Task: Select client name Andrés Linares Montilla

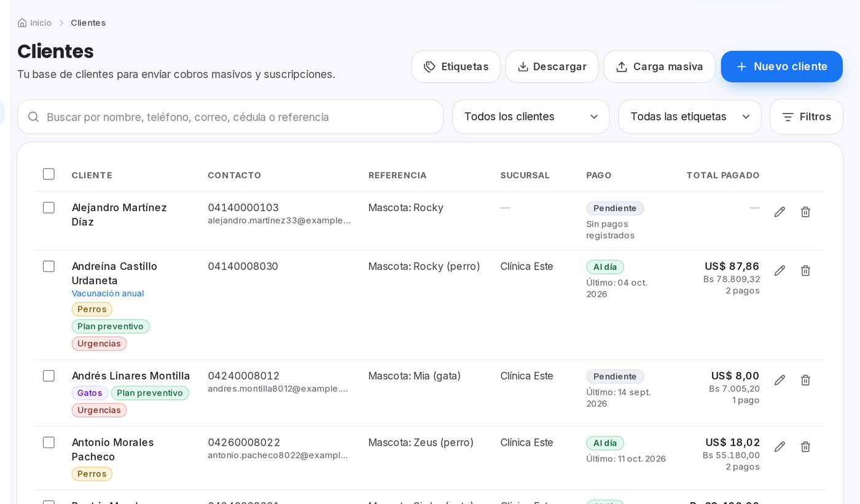Action: click(x=131, y=376)
